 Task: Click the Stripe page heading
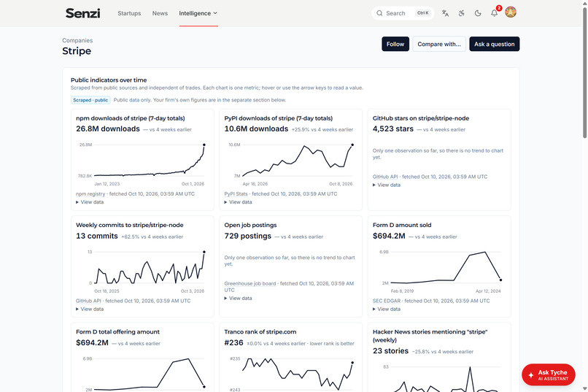(x=77, y=51)
